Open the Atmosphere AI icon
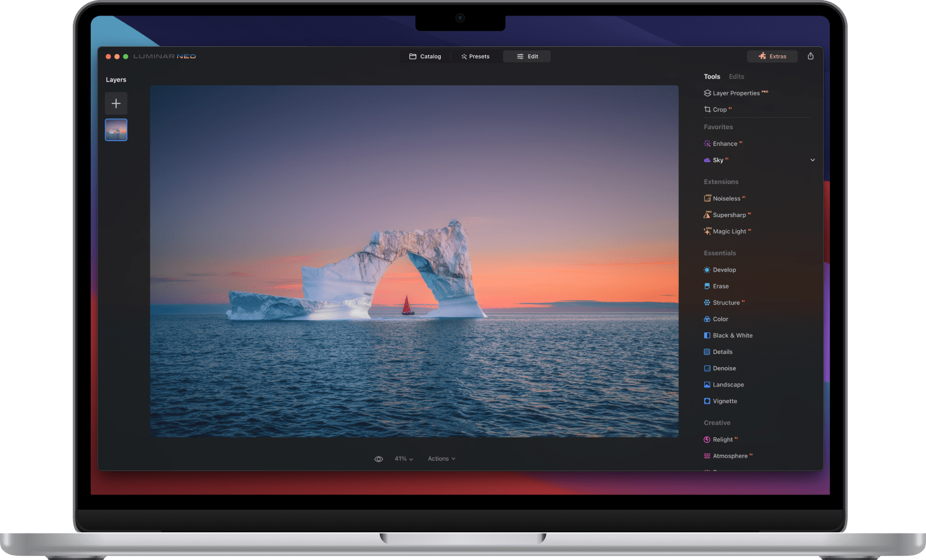Screen dimensions: 926x560 (x=707, y=456)
